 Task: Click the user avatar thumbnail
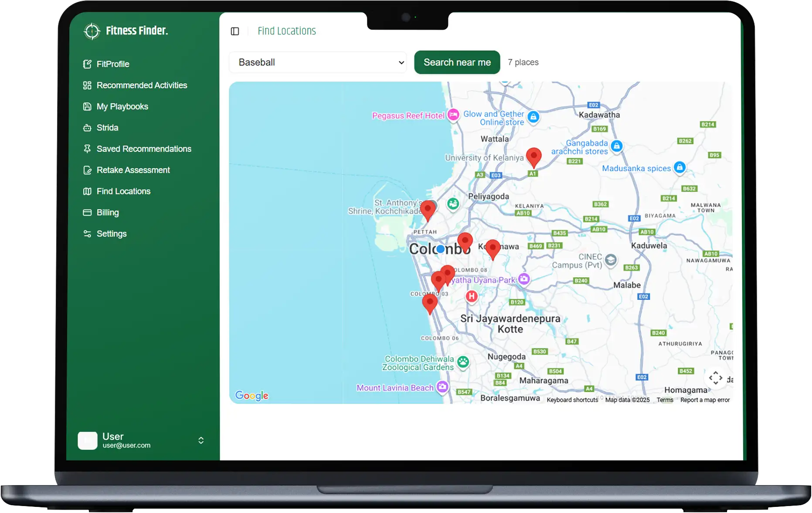(88, 441)
